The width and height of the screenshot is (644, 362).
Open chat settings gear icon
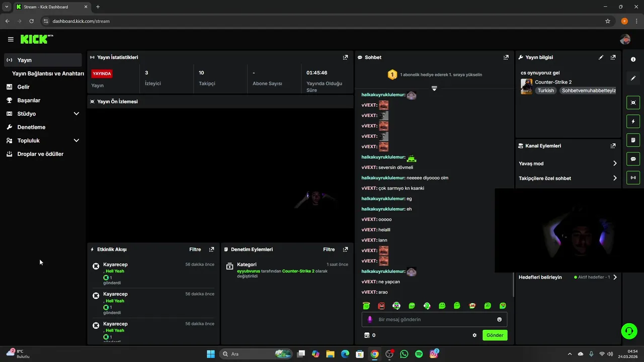[x=474, y=335]
